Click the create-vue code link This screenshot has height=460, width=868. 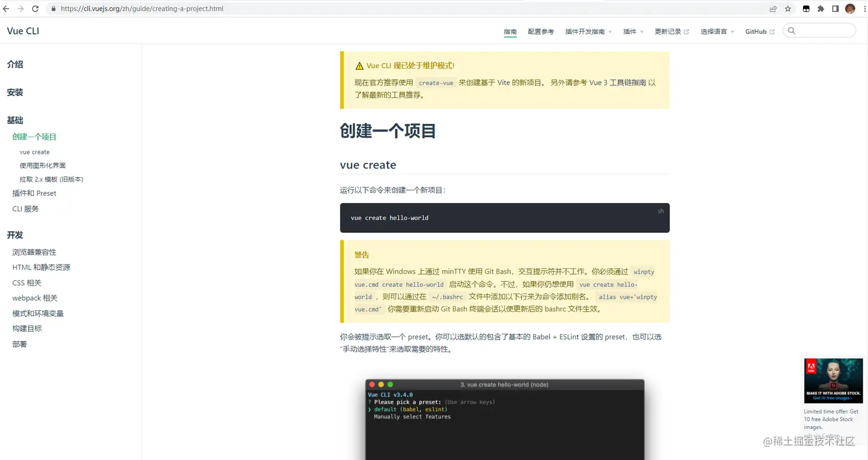point(436,83)
